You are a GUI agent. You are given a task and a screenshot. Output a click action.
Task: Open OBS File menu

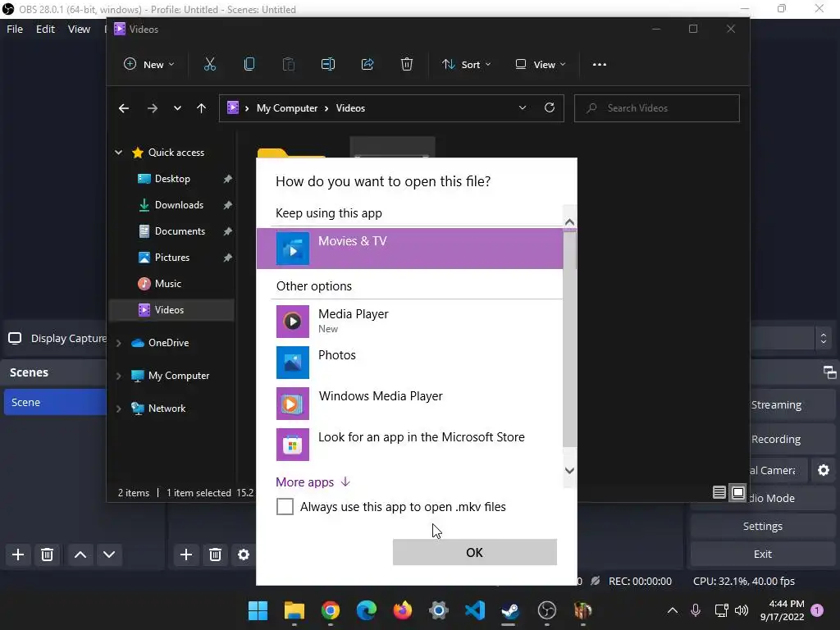pos(15,29)
